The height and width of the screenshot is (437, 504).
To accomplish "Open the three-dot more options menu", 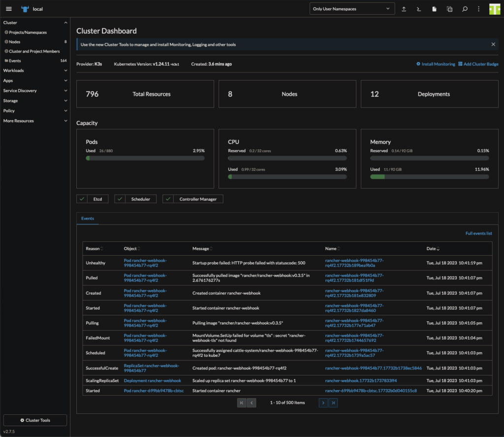I will click(x=478, y=9).
